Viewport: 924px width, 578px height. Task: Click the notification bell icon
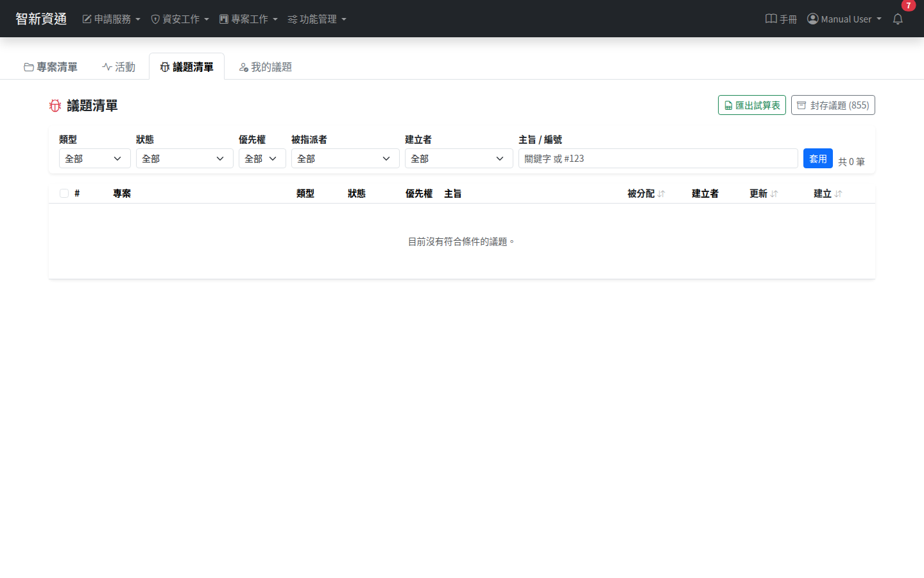pyautogui.click(x=898, y=19)
